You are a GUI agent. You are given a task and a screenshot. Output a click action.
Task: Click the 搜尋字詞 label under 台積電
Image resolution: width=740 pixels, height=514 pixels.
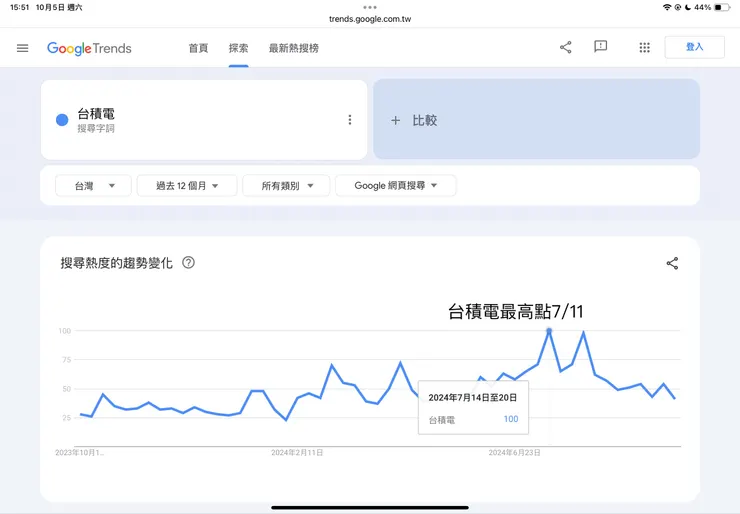point(96,128)
